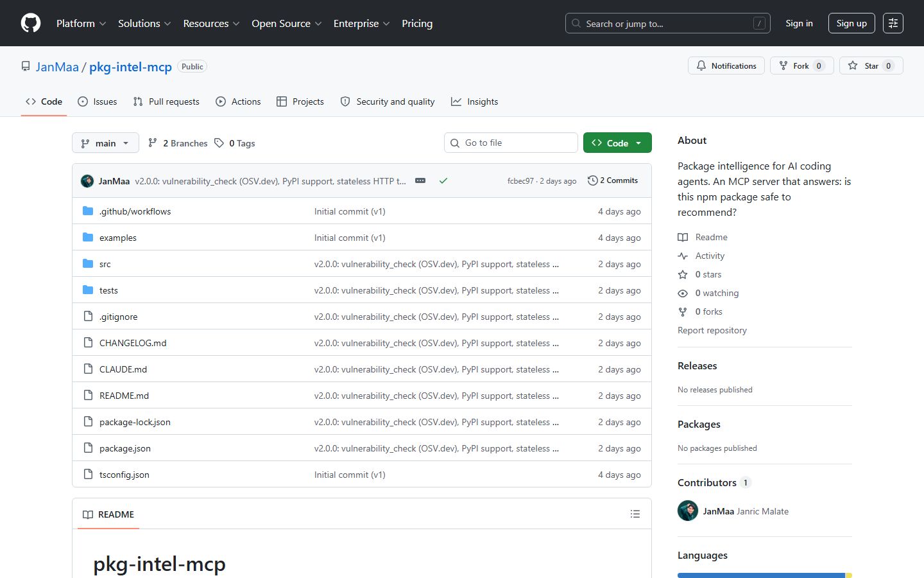The height and width of the screenshot is (578, 924).
Task: Open the appearance settings icon in header
Action: click(x=893, y=23)
